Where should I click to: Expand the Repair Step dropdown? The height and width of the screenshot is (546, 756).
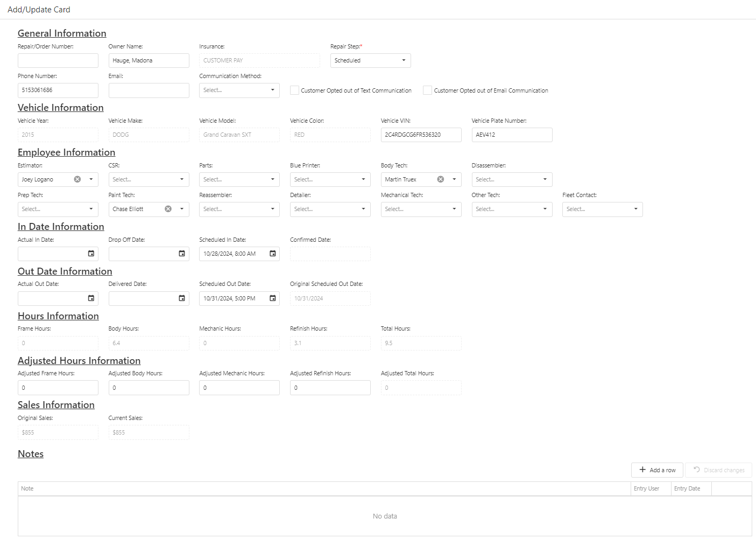tap(404, 60)
